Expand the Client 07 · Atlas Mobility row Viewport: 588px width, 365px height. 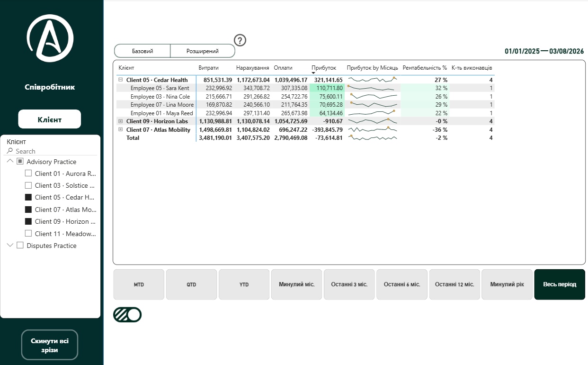coord(120,129)
